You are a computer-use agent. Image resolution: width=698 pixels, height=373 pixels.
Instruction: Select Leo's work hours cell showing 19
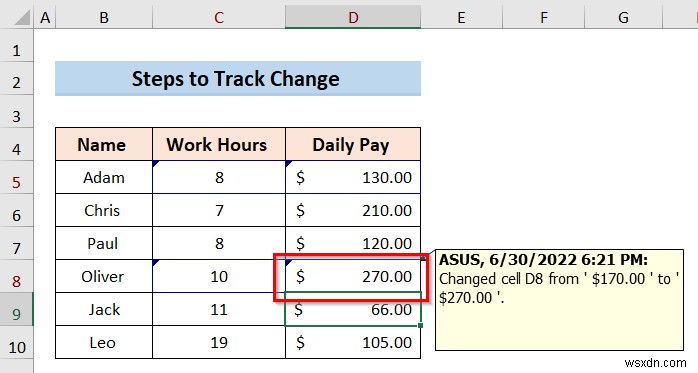pyautogui.click(x=219, y=342)
